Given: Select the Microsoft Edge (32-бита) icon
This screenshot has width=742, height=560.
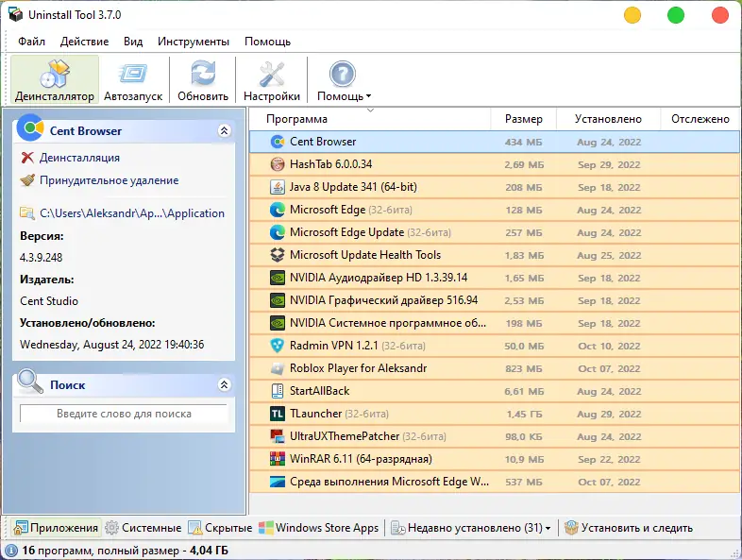Looking at the screenshot, I should [x=278, y=210].
